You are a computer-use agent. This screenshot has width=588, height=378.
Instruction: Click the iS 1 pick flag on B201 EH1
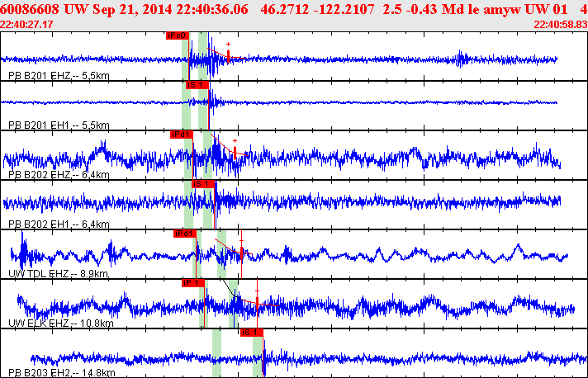click(x=197, y=85)
